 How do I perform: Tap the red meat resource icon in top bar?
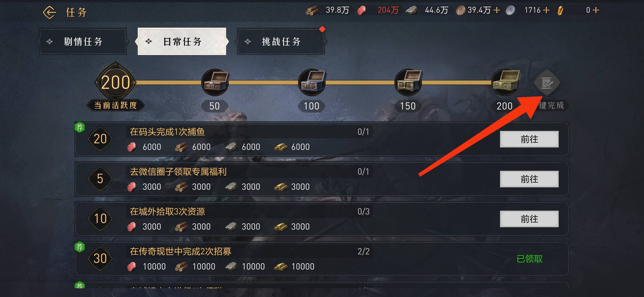click(x=362, y=10)
